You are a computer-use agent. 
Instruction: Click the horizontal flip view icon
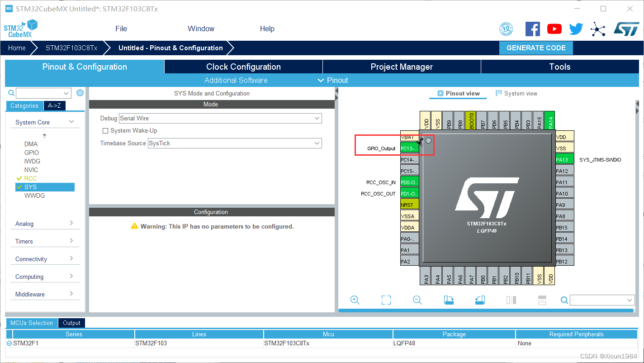click(x=511, y=300)
